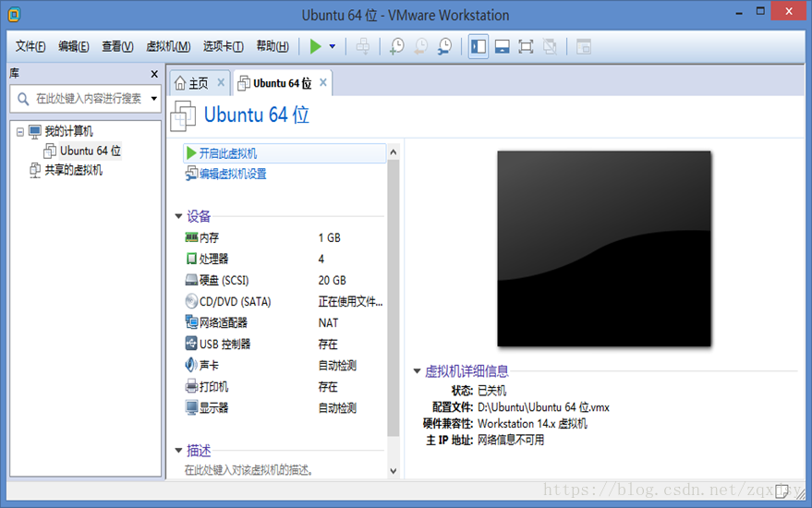Click the 内存 device row
The width and height of the screenshot is (812, 508).
284,237
